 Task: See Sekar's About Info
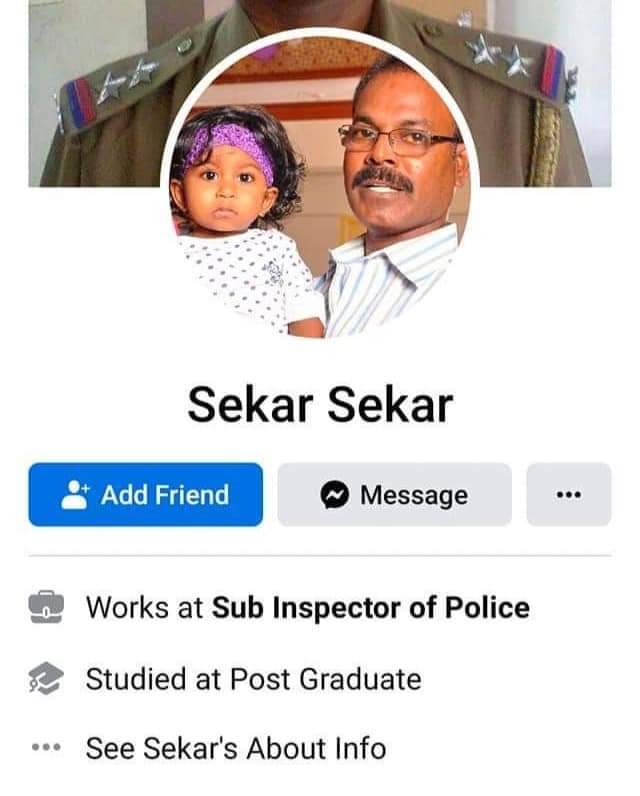tap(236, 748)
